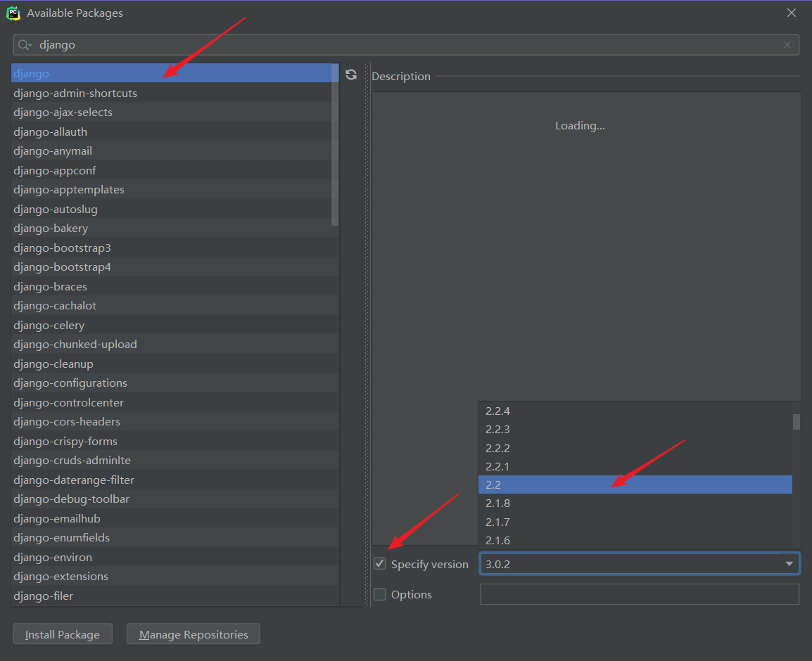Select django-controlcenter package

point(175,402)
